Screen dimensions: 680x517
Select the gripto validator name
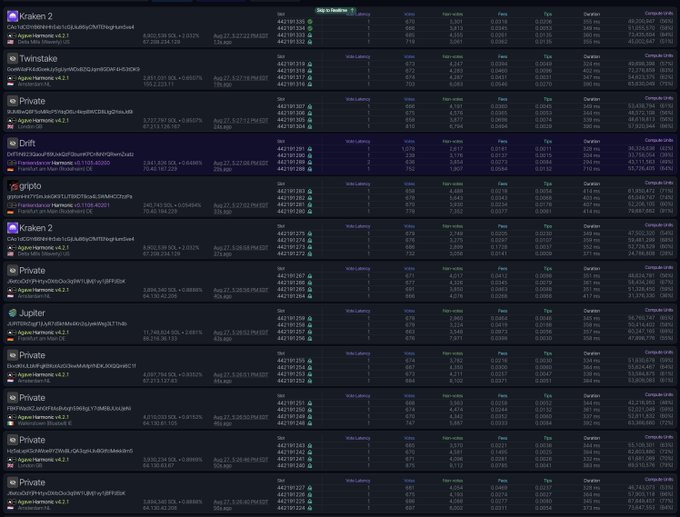click(30, 186)
